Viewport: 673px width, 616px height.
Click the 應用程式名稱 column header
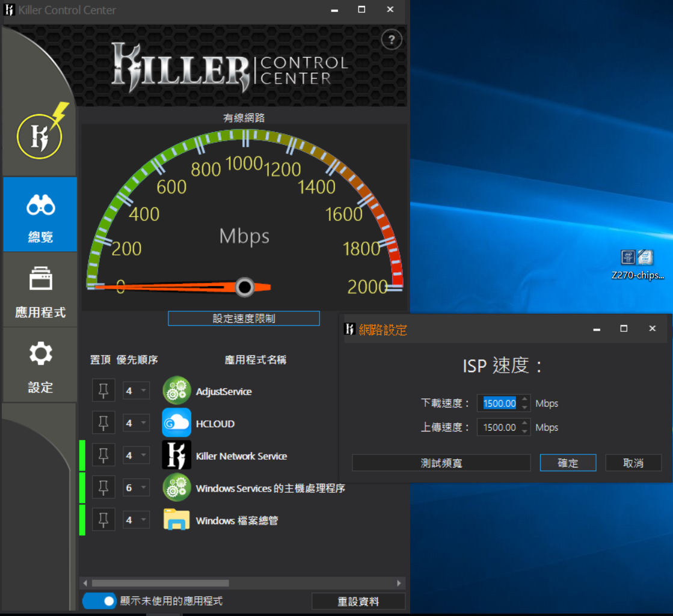256,359
